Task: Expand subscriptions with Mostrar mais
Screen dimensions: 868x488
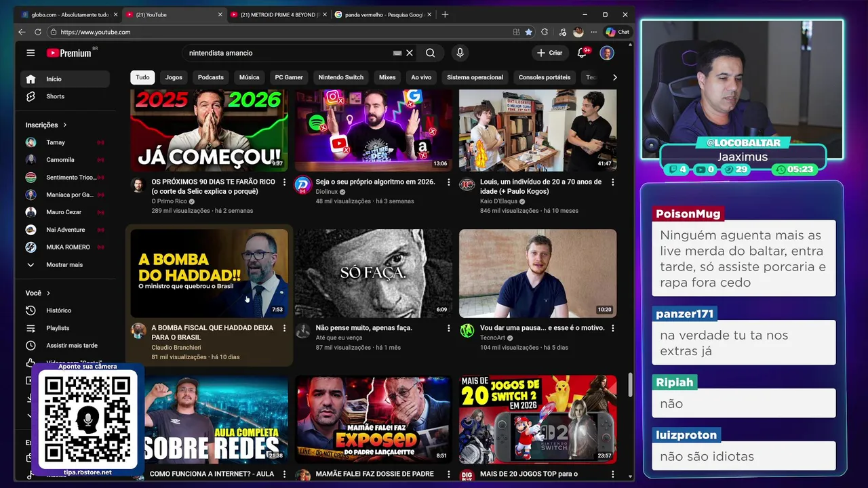Action: tap(64, 264)
